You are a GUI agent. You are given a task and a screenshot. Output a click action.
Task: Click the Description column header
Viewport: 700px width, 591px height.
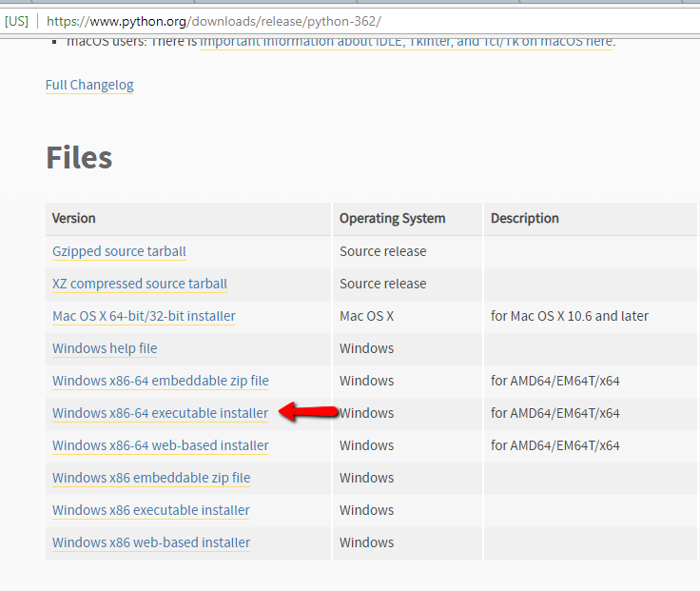pos(524,218)
